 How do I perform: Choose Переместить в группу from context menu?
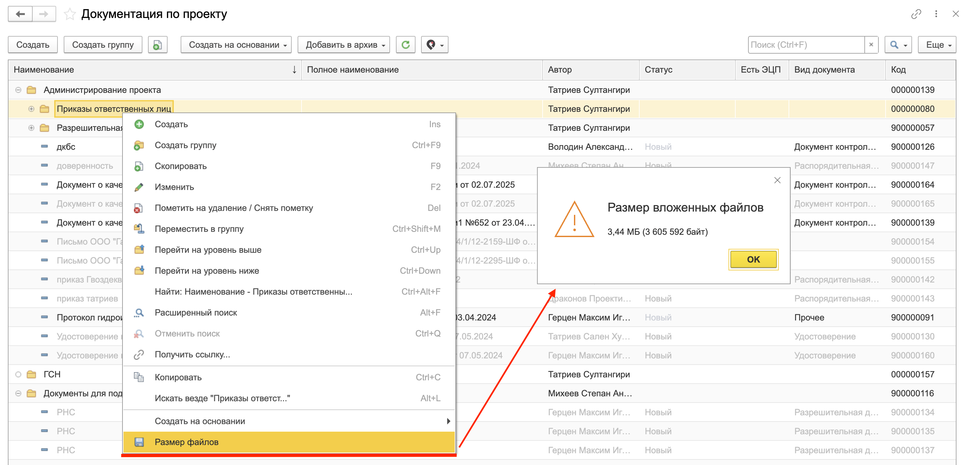(x=199, y=229)
